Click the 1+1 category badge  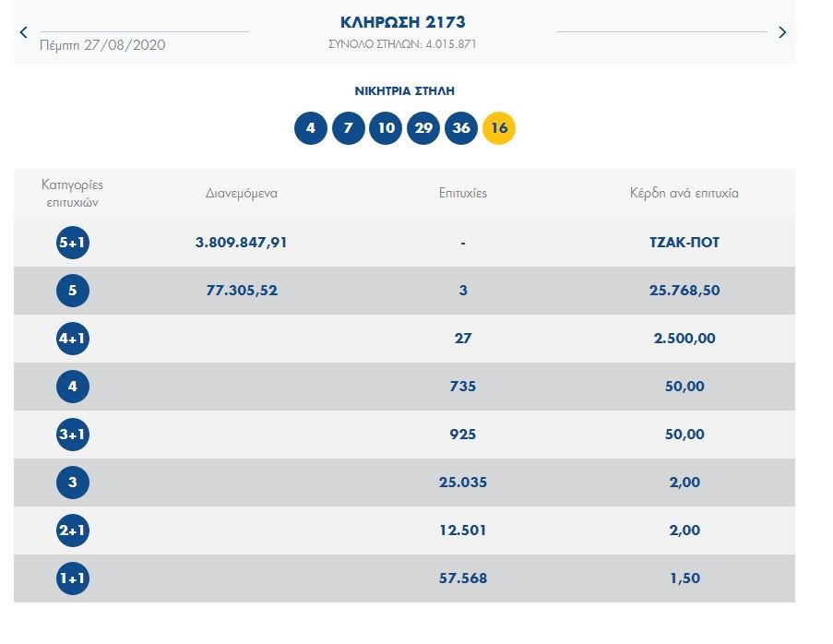tap(73, 578)
